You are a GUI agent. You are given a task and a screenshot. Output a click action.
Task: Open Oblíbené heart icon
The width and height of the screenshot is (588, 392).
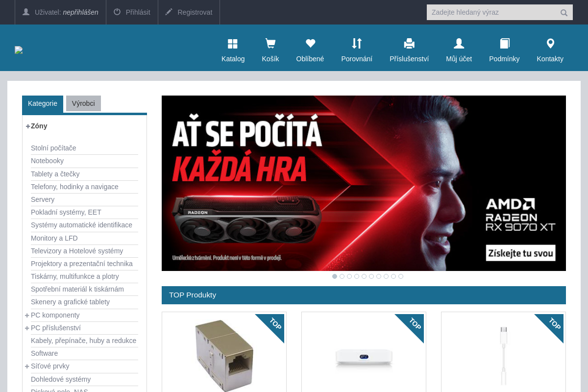pyautogui.click(x=310, y=44)
